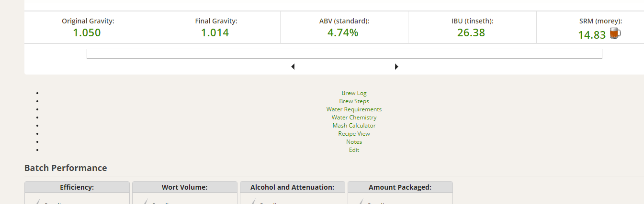
Task: Open the Notes link
Action: 354,142
